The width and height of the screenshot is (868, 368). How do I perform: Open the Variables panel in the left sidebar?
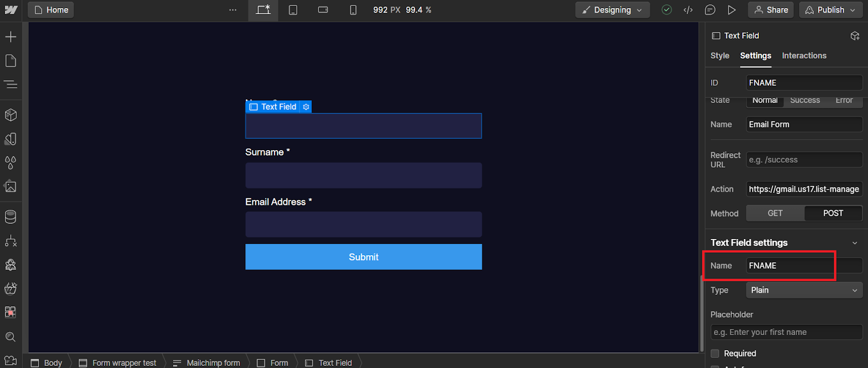click(x=11, y=139)
